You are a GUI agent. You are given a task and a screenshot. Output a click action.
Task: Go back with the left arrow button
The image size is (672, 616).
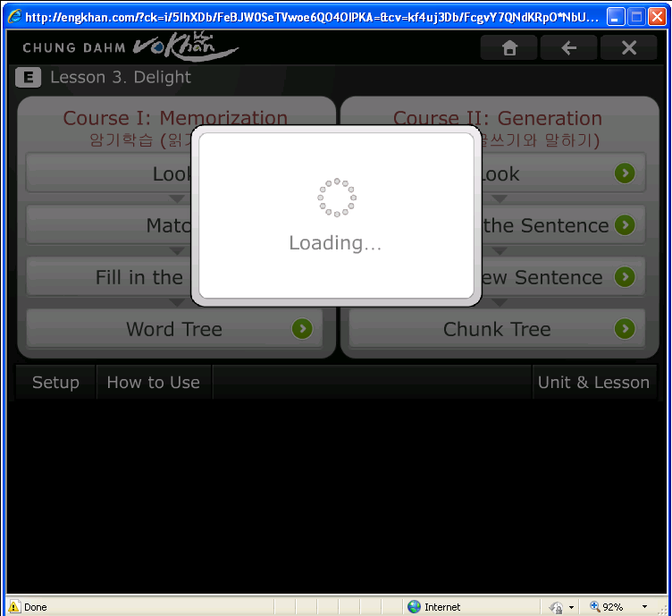[568, 47]
